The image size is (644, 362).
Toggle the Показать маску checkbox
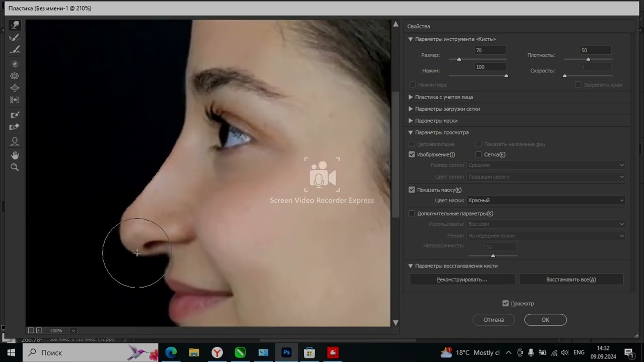412,190
